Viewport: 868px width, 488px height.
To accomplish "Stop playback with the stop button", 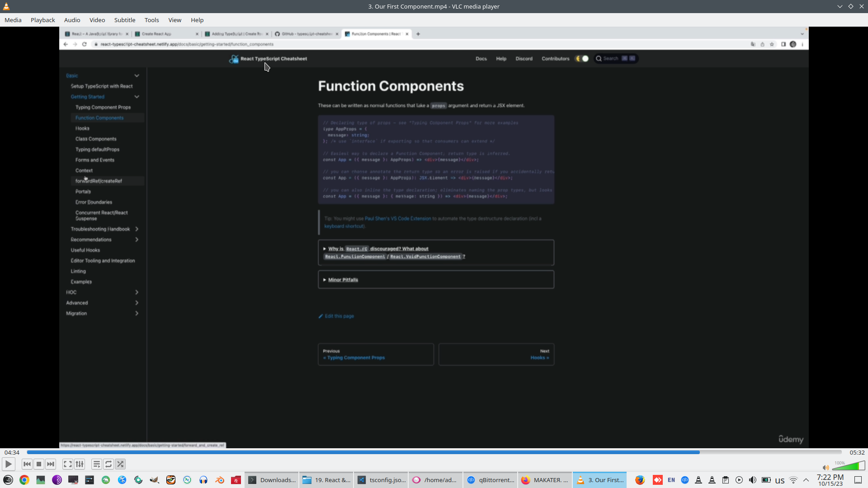I will click(x=39, y=464).
